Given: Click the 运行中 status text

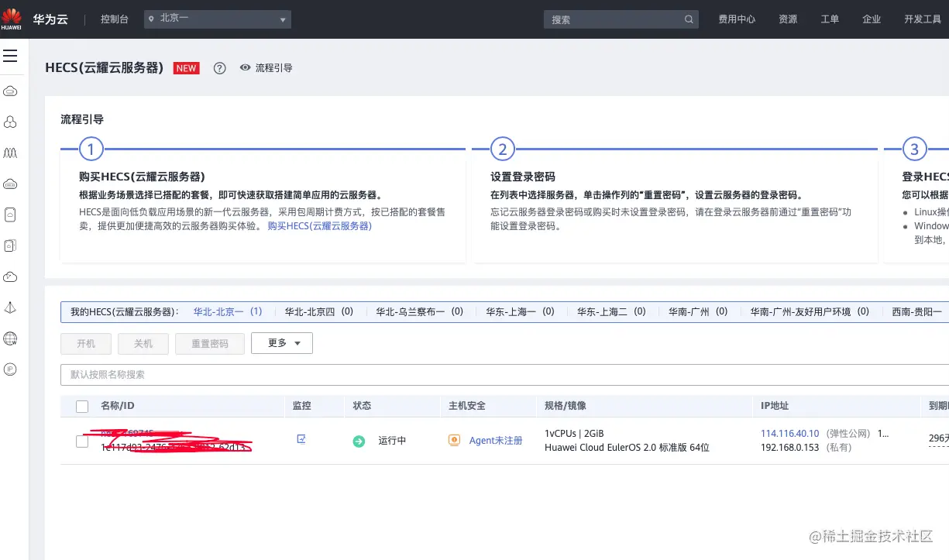Looking at the screenshot, I should pyautogui.click(x=392, y=441).
